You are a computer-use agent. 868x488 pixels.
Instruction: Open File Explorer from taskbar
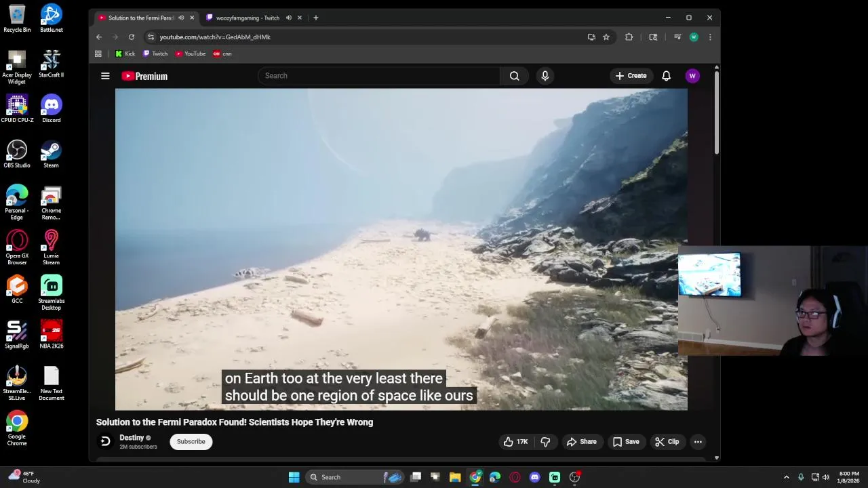coord(455,477)
